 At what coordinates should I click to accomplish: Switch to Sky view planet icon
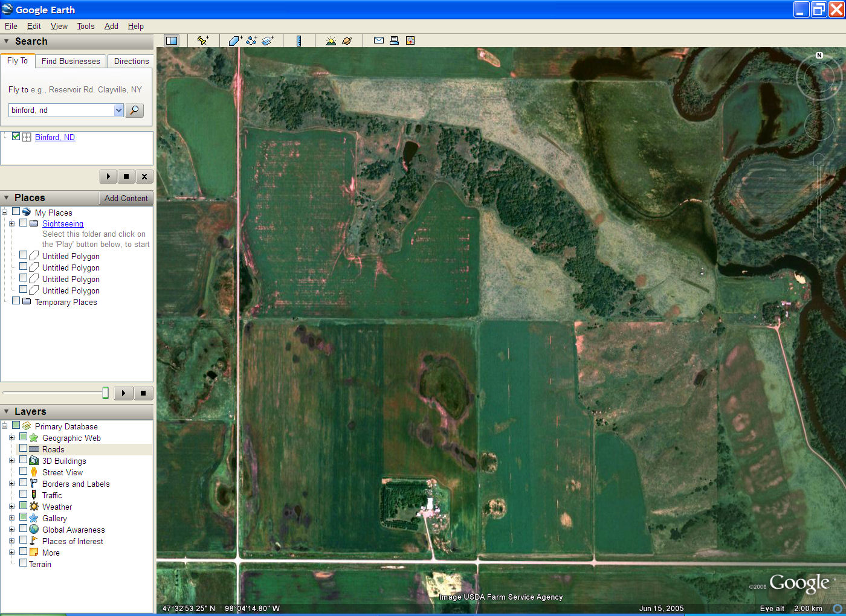[347, 40]
